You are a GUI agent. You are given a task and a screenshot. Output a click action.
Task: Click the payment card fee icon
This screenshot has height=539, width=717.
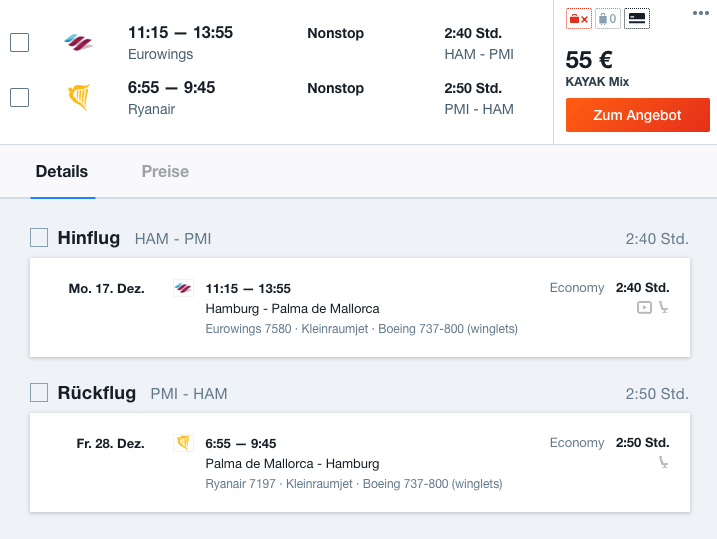click(637, 18)
